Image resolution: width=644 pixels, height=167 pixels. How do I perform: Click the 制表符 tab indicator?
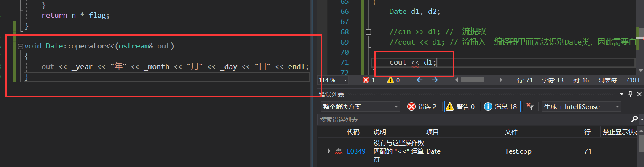pyautogui.click(x=607, y=80)
